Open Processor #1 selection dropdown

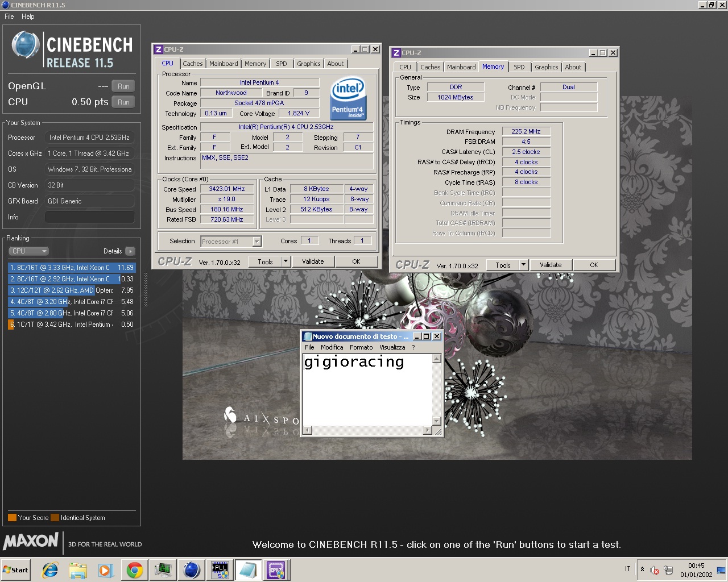pyautogui.click(x=231, y=242)
